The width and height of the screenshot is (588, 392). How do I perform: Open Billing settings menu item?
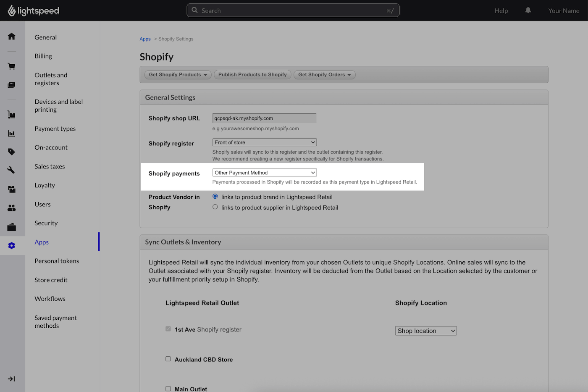pos(43,56)
